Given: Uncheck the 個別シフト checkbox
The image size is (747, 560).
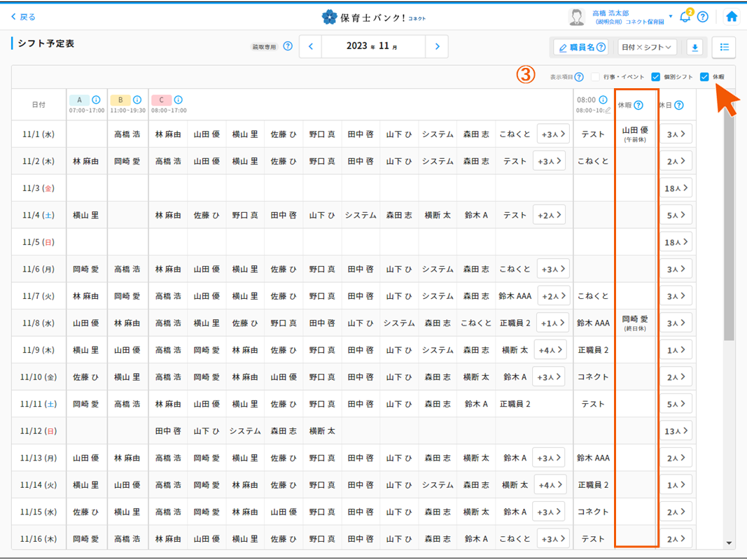Looking at the screenshot, I should [656, 77].
